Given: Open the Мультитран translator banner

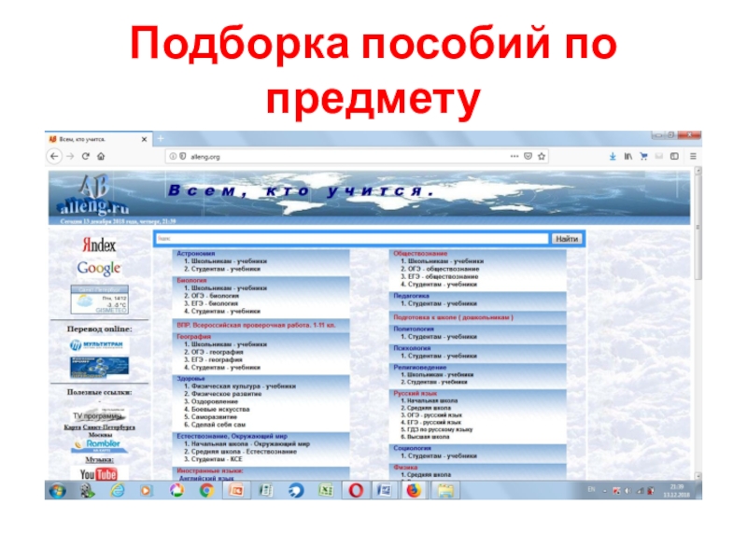Looking at the screenshot, I should tap(99, 344).
